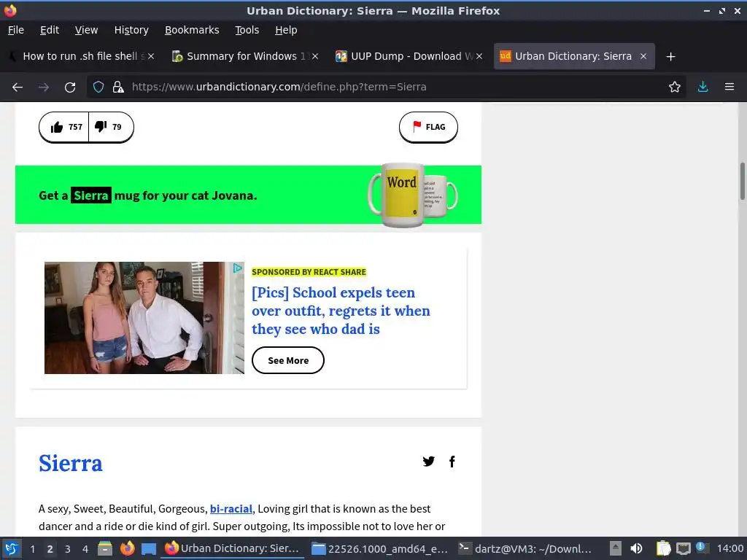Click the thumbs down vote showing 79
747x560 pixels.
(x=111, y=127)
